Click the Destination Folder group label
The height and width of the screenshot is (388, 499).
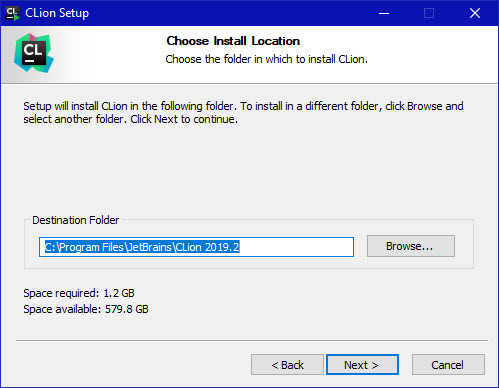[x=76, y=220]
